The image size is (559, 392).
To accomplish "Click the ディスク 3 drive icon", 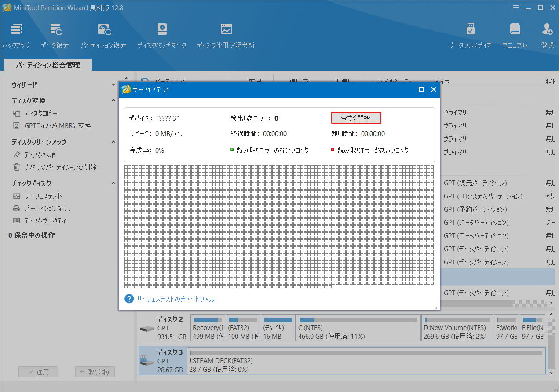I will point(147,361).
